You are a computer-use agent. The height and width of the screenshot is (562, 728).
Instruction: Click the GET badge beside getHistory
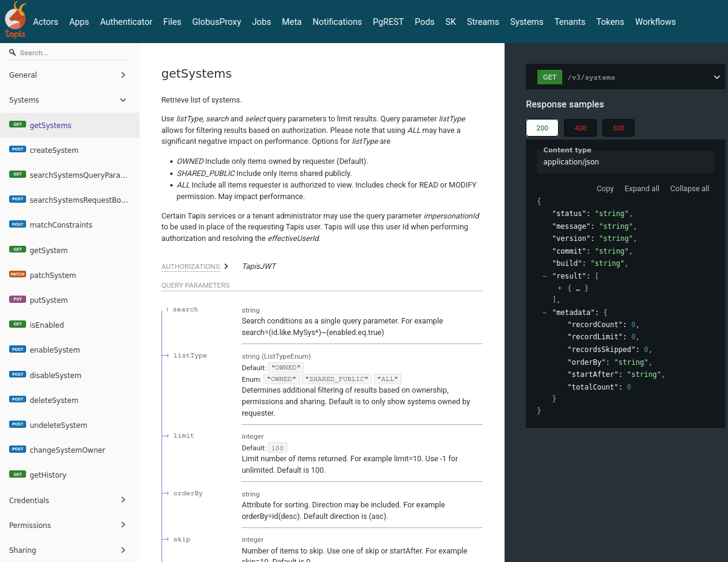(18, 475)
